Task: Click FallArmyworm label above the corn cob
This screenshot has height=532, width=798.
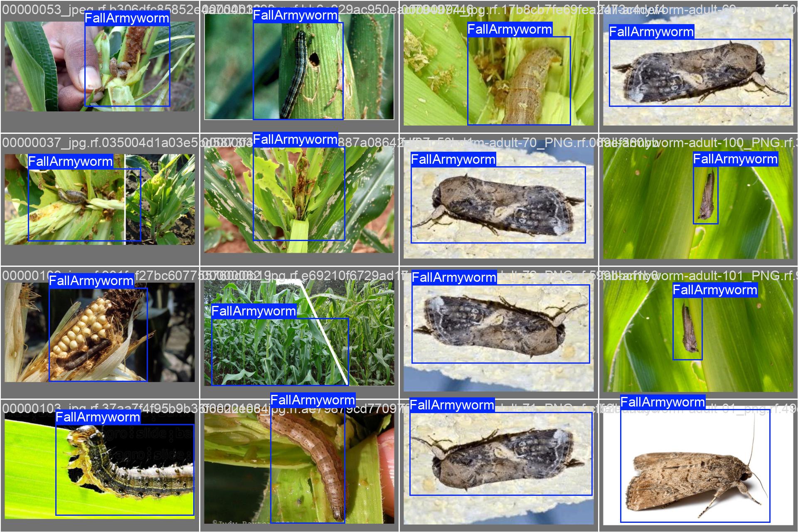Action: [91, 281]
